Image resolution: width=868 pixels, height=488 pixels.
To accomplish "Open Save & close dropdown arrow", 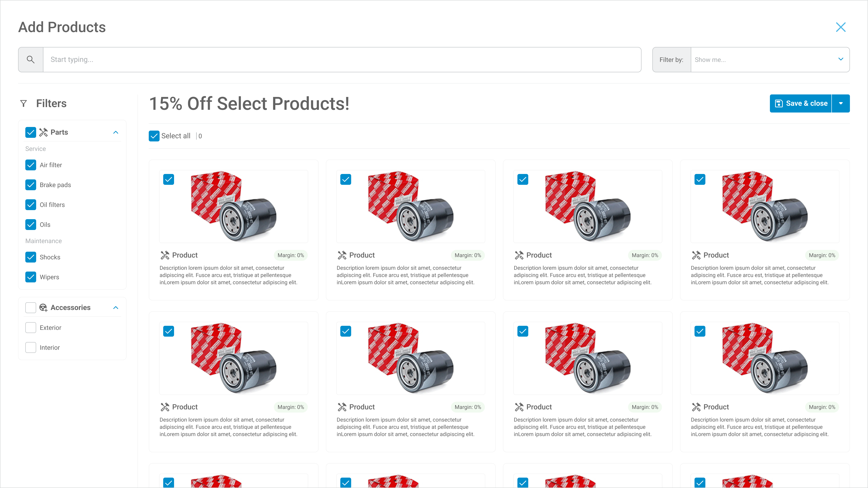I will [841, 103].
